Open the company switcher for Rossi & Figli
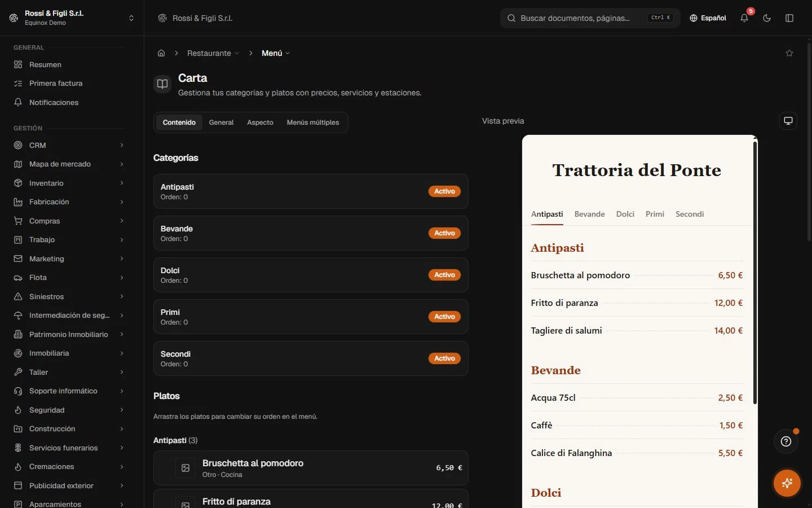 pos(72,18)
